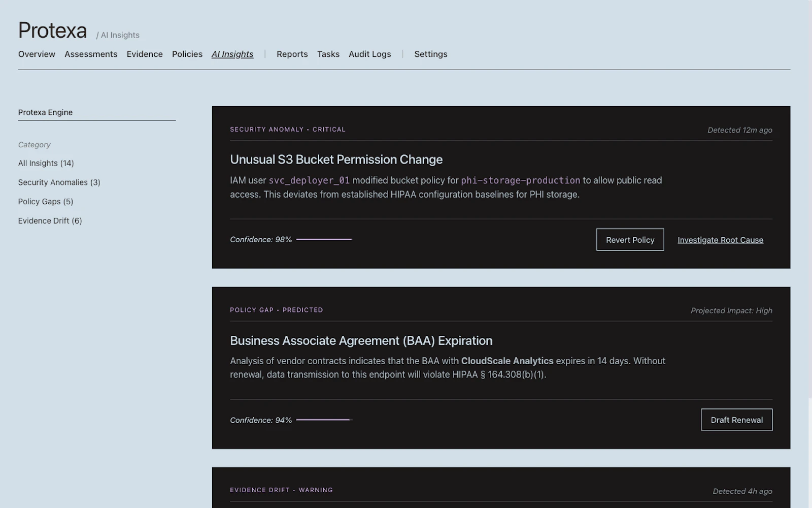The height and width of the screenshot is (508, 812).
Task: Click the Draft Renewal button
Action: [737, 420]
